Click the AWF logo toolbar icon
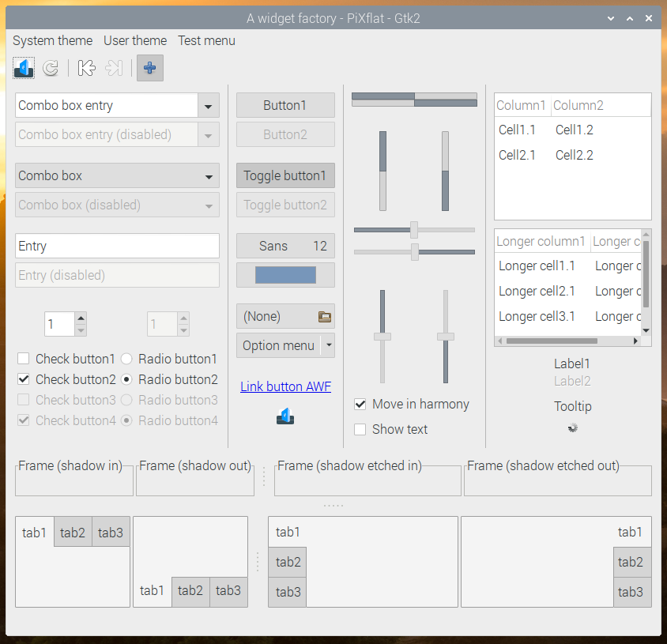Image resolution: width=667 pixels, height=644 pixels. point(23,68)
